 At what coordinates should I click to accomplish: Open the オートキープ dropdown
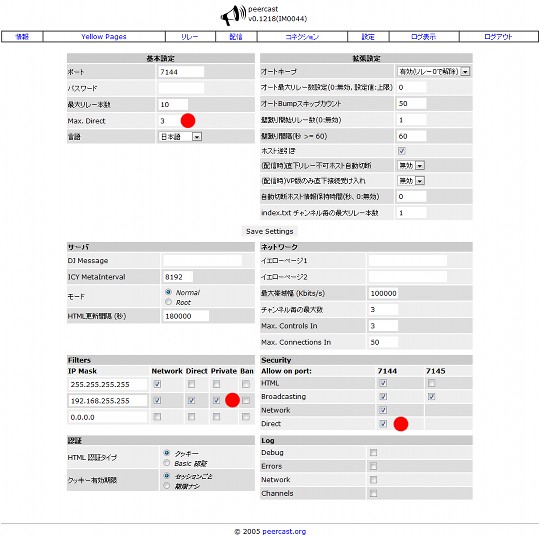433,71
